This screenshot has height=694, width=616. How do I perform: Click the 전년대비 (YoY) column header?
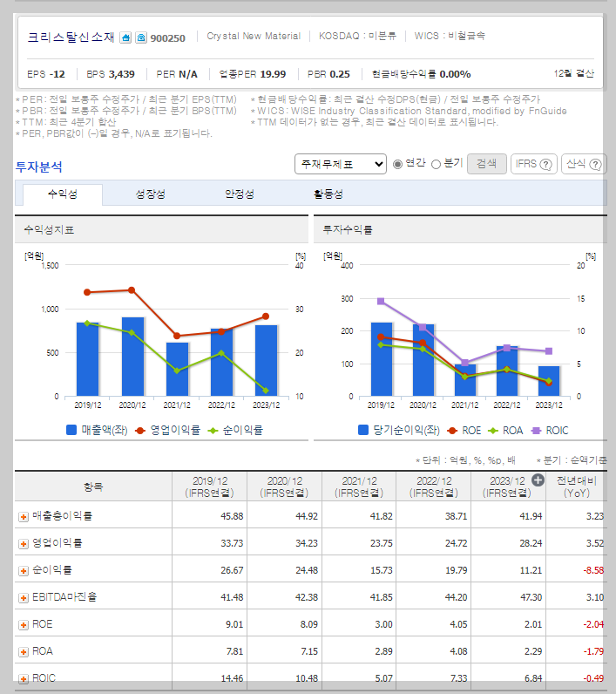577,486
